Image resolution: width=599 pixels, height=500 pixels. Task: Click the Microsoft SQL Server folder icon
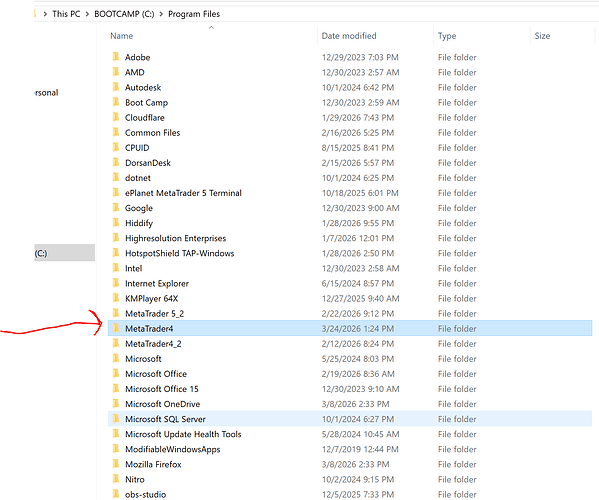coord(116,419)
